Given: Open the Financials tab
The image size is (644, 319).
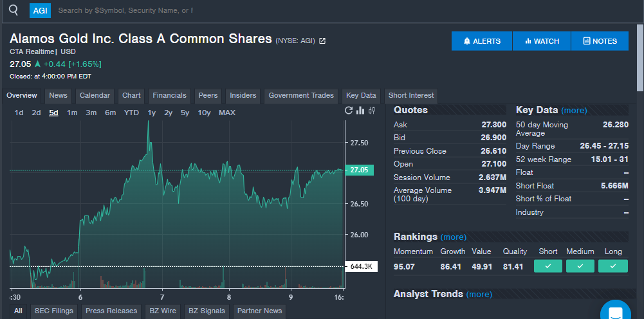Looking at the screenshot, I should coord(170,96).
